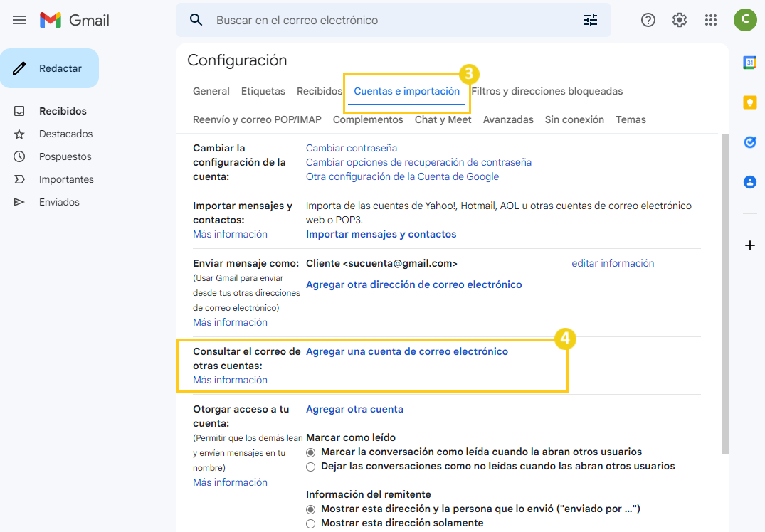The width and height of the screenshot is (765, 532).
Task: Focus the Buscar en el correo electrónico field
Action: pos(394,20)
